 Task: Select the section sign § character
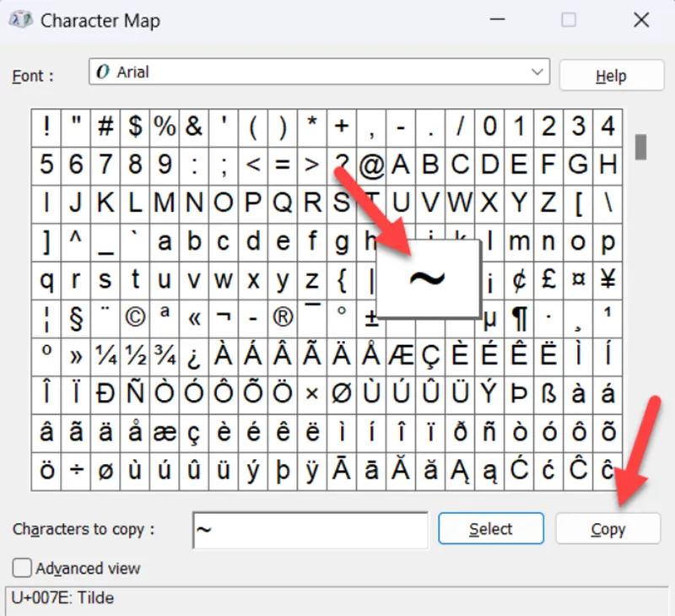coord(76,319)
